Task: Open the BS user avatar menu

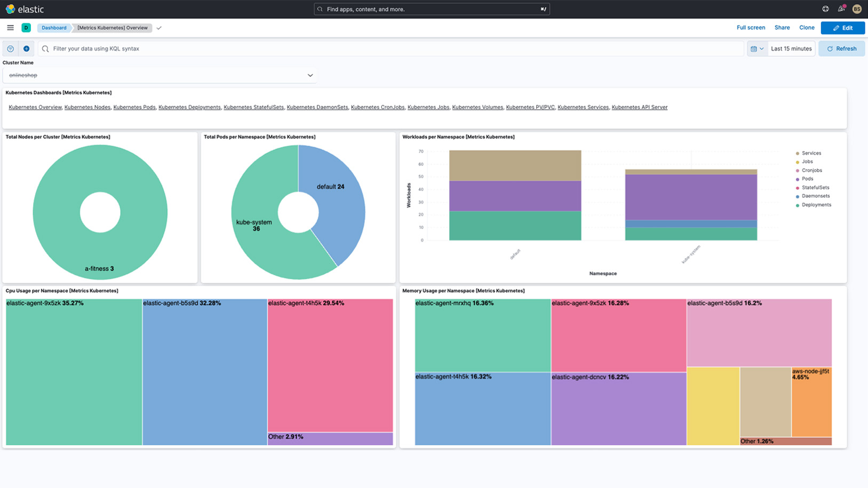Action: 857,9
